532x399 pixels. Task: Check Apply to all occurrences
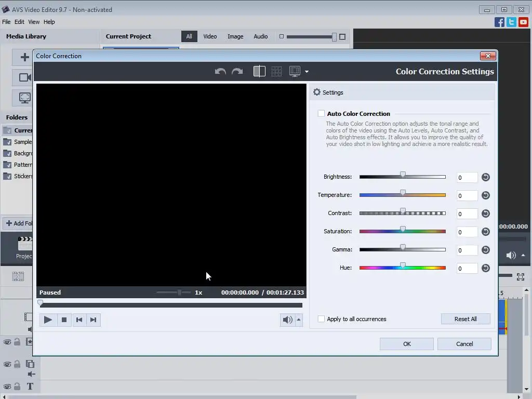(x=321, y=319)
